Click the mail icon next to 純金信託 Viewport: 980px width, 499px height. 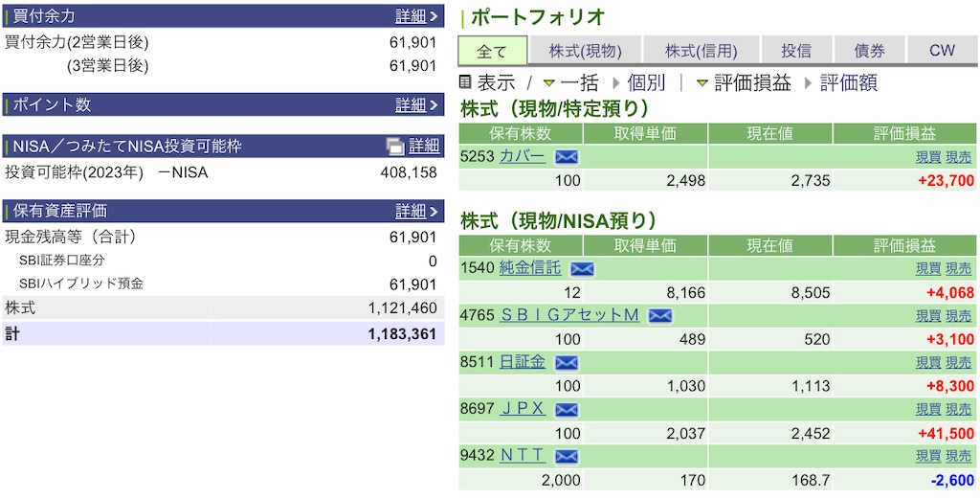click(x=582, y=269)
